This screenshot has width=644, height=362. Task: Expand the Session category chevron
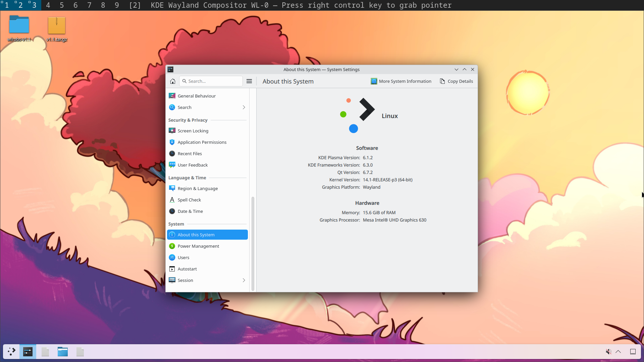click(x=244, y=280)
